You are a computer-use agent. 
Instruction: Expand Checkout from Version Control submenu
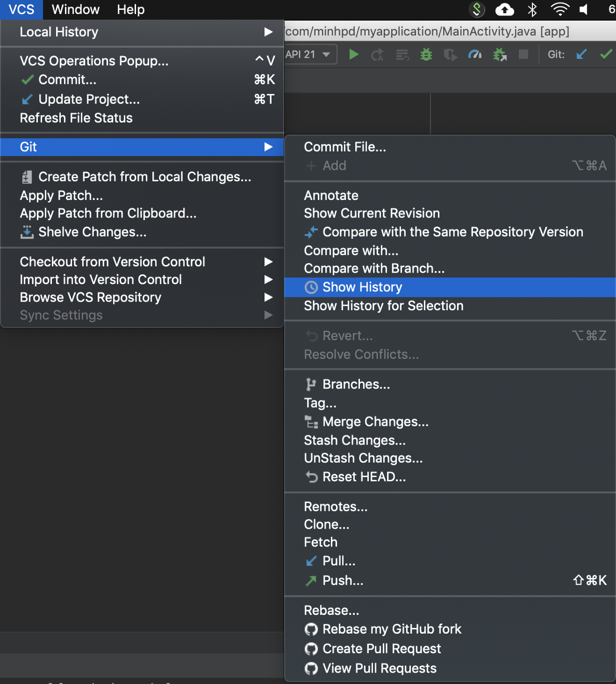tap(142, 262)
